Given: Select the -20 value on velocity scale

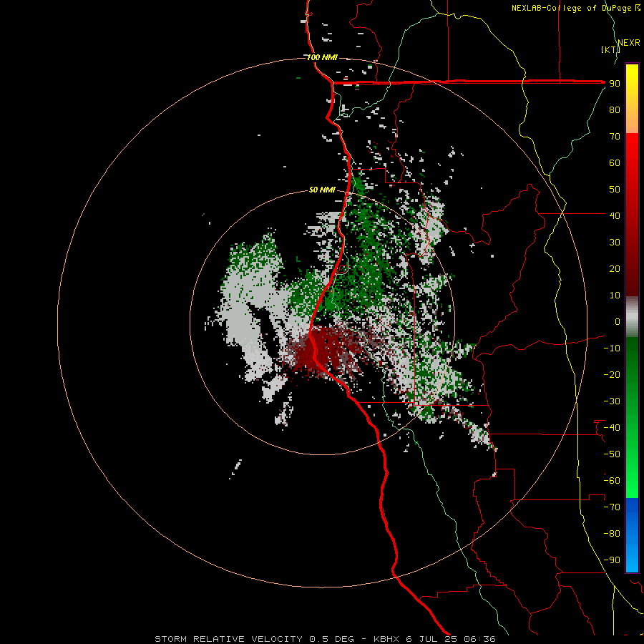Looking at the screenshot, I should tap(612, 375).
